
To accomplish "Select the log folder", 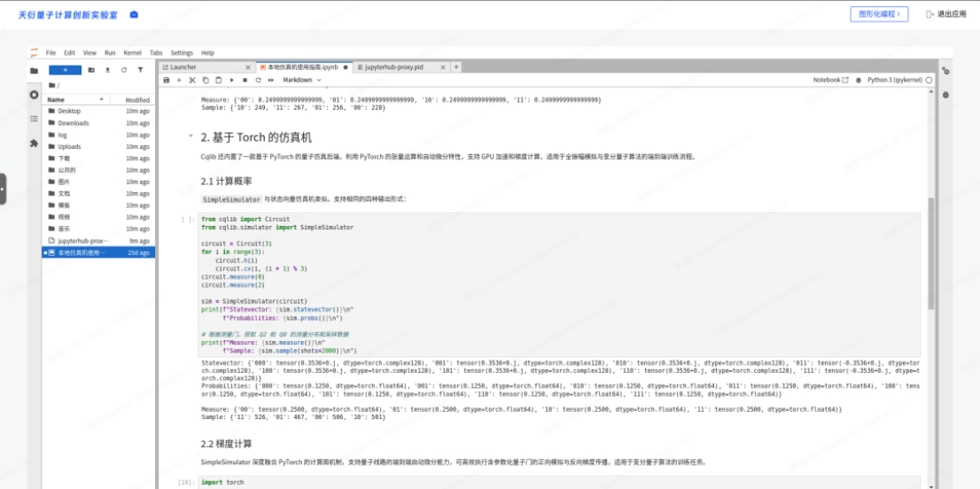I will pyautogui.click(x=98, y=135).
